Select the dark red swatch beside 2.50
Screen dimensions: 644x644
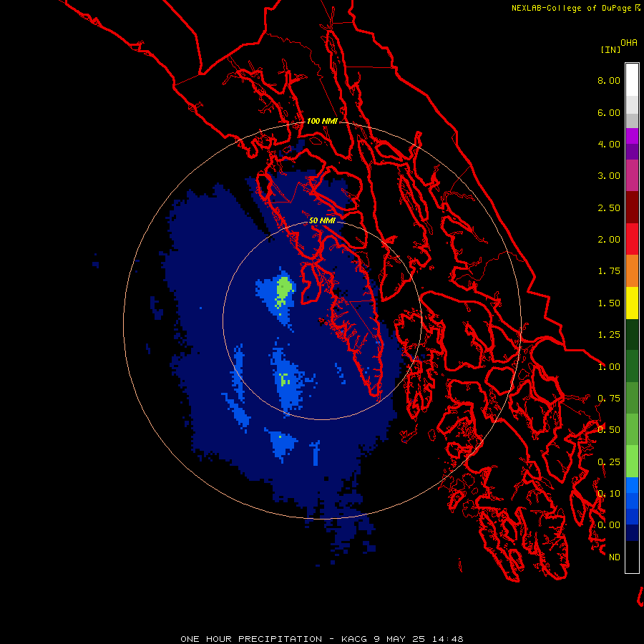[632, 208]
